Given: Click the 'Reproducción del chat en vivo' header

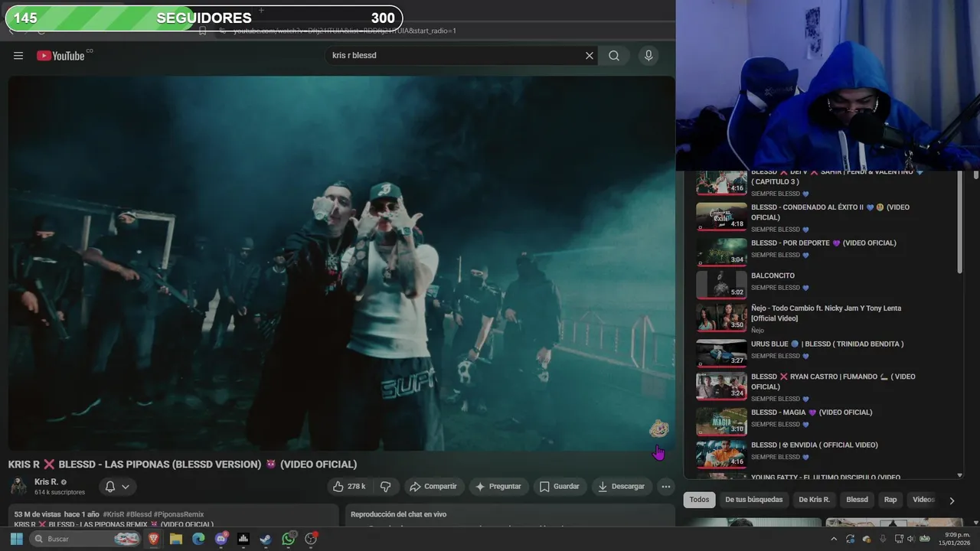Looking at the screenshot, I should click(x=398, y=514).
